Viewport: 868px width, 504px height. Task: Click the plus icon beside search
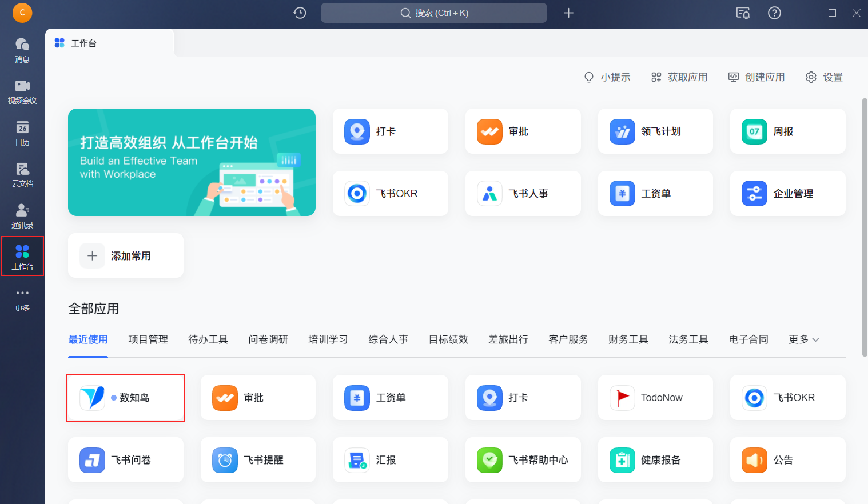568,13
